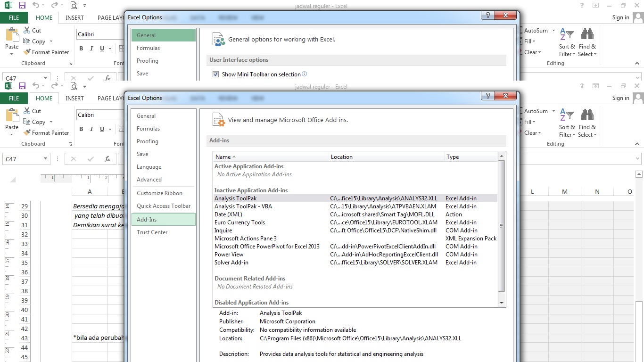Viewport: 644px width, 362px height.
Task: Select Solver Add-in row
Action: coord(355,263)
